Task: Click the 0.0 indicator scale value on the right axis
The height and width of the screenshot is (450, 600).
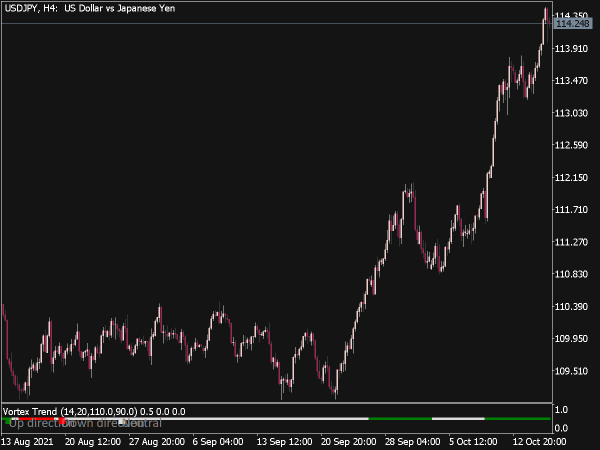Action: coord(561,428)
